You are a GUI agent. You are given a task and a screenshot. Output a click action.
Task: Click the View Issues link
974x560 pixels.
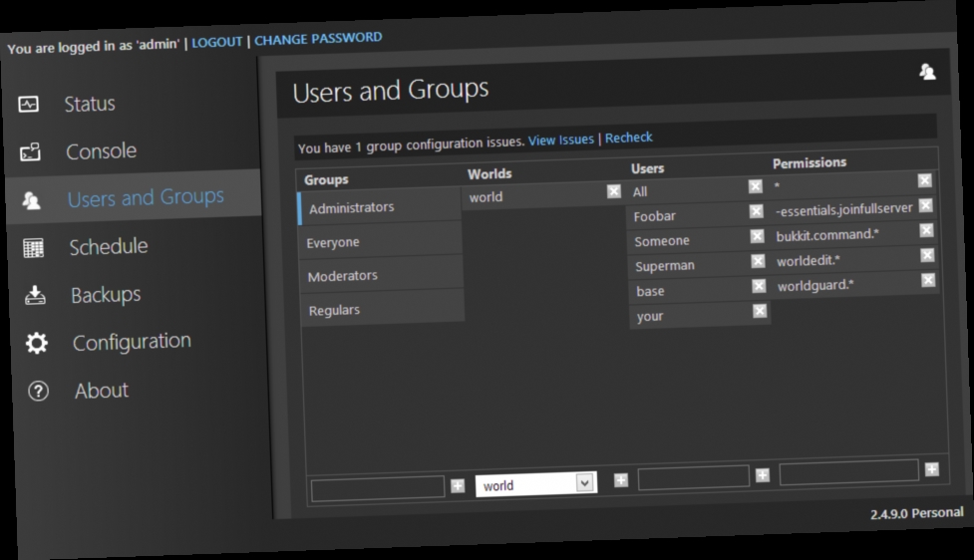point(561,140)
